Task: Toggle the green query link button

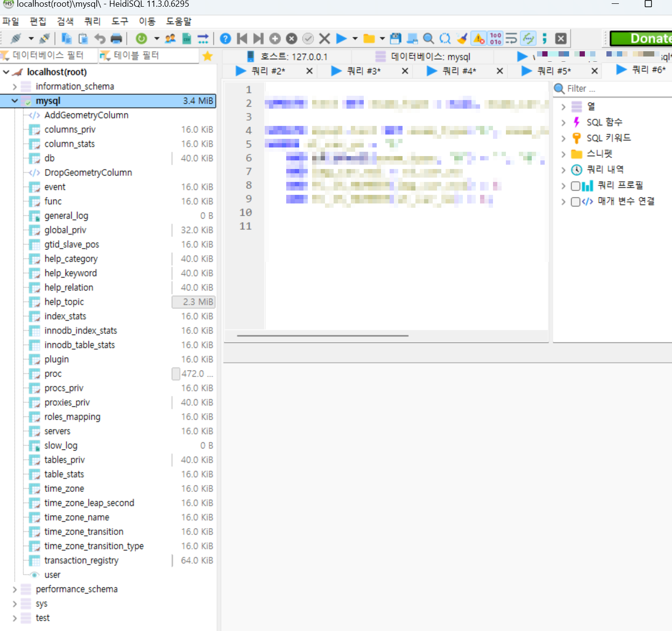Action: [x=528, y=38]
